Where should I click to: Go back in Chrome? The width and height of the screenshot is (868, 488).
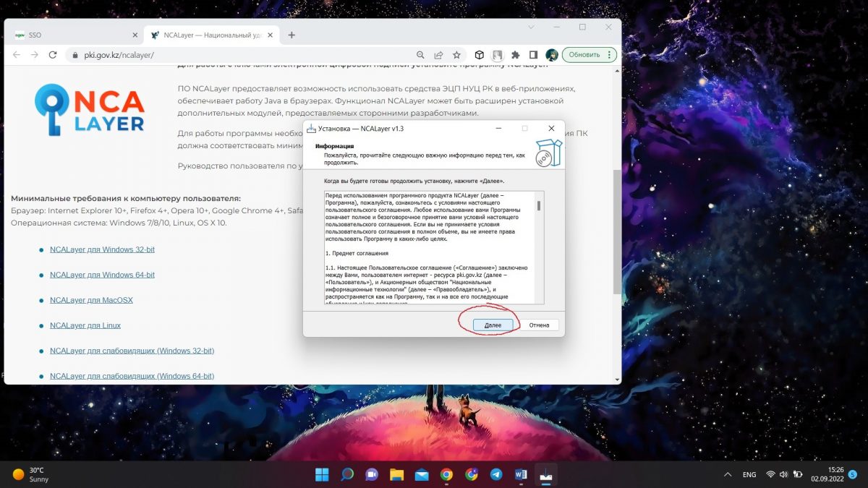click(x=16, y=55)
